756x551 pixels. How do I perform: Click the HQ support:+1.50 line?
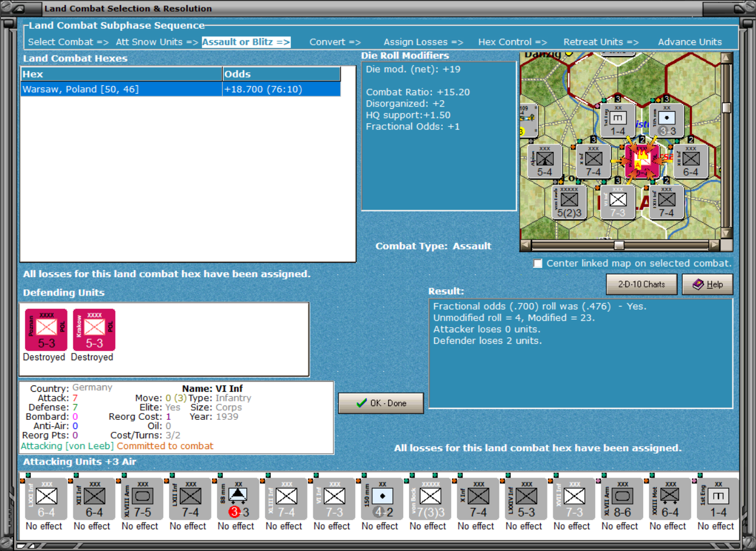(408, 115)
